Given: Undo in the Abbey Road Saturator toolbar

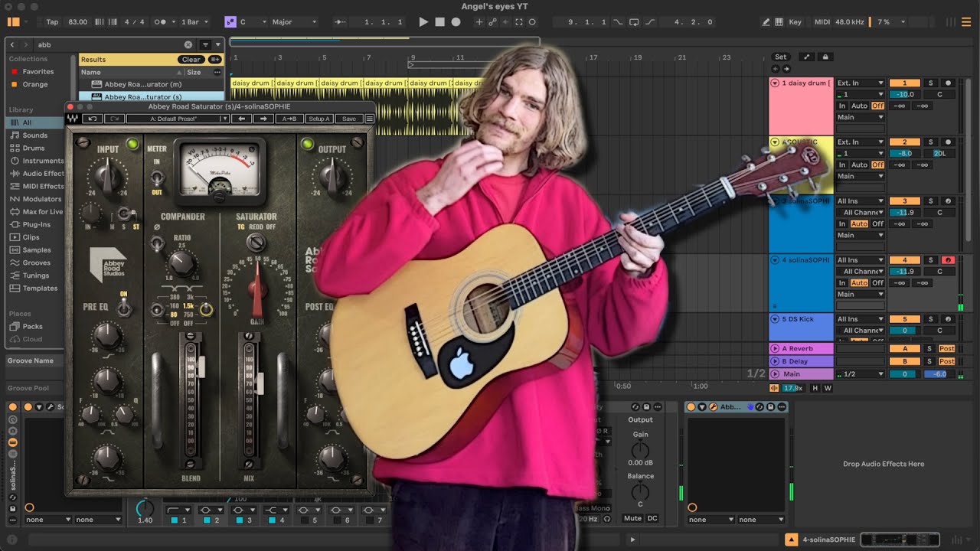Looking at the screenshot, I should pyautogui.click(x=93, y=119).
